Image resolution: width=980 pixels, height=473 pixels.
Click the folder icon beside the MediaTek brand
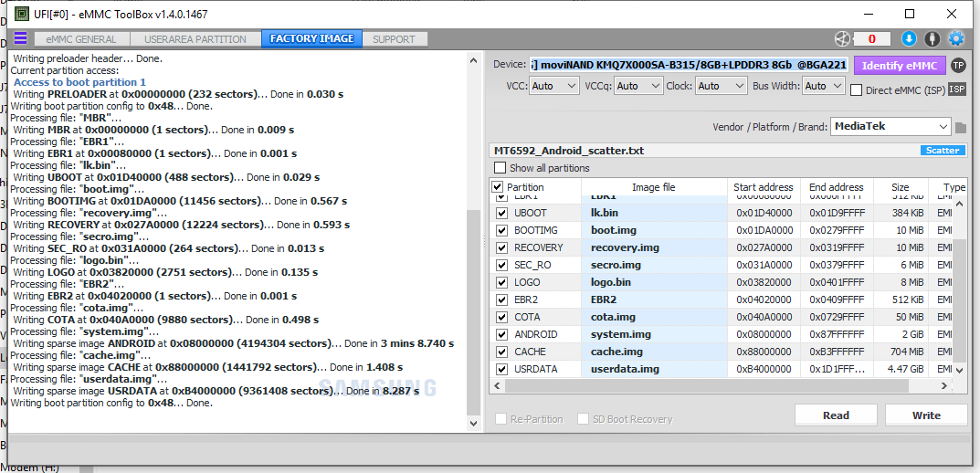click(961, 128)
